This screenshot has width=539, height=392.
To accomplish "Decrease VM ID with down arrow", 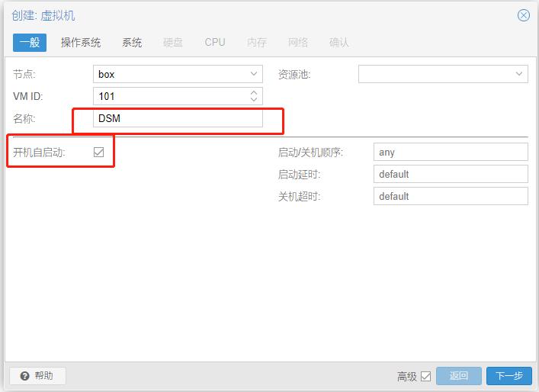I will tap(254, 99).
